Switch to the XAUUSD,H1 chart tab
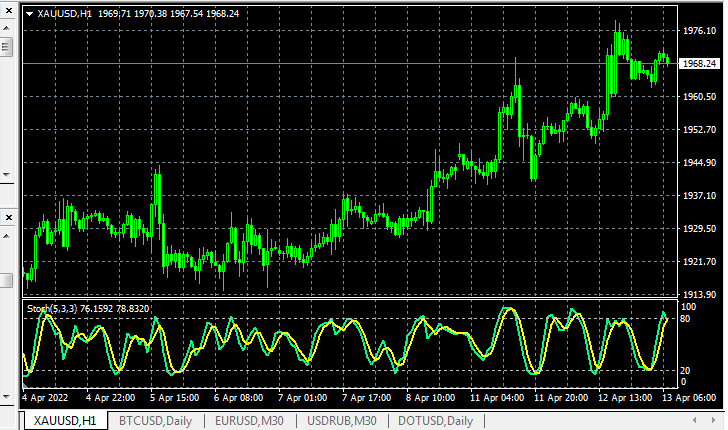 [65, 421]
